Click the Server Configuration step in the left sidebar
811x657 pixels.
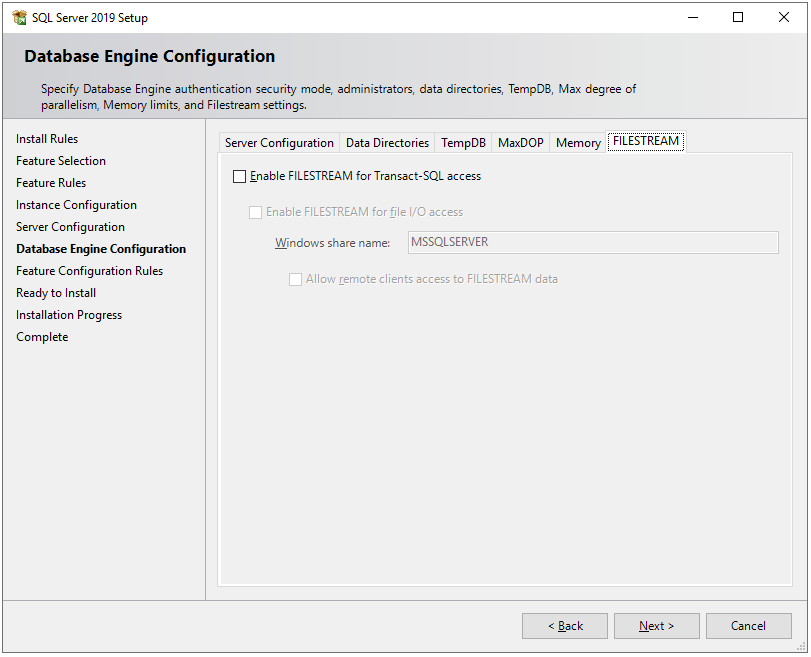click(70, 227)
